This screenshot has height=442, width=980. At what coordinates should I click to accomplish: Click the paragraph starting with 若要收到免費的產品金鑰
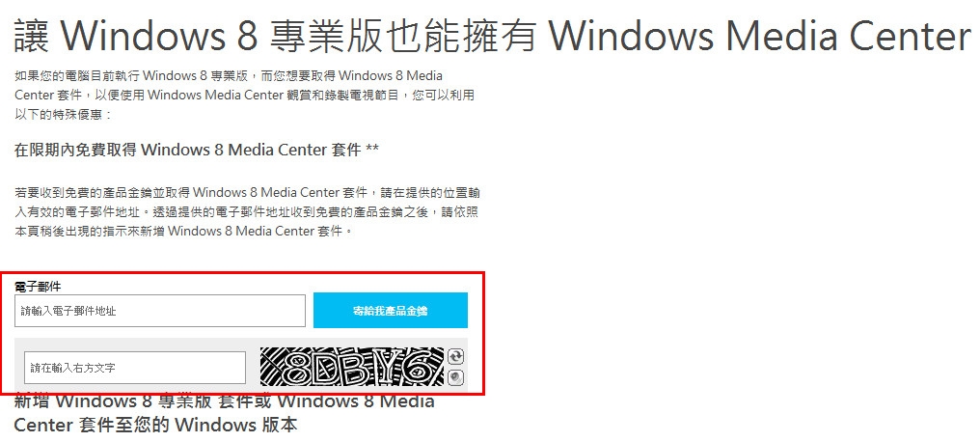coord(247,211)
